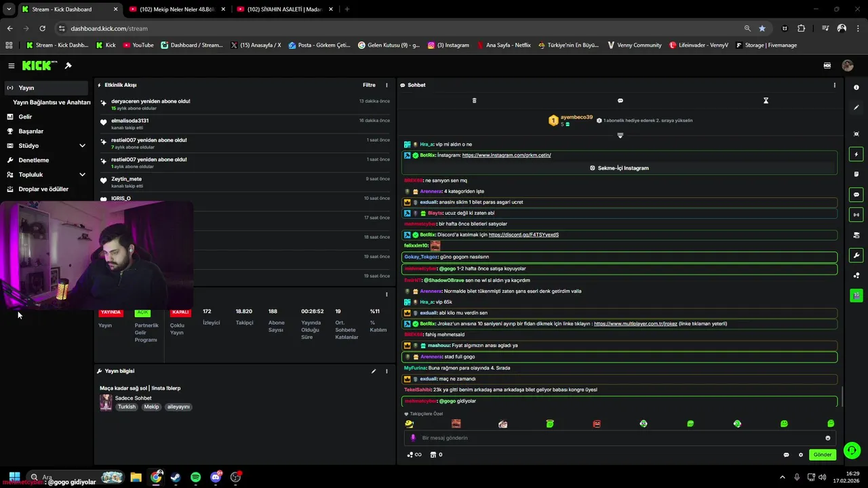The width and height of the screenshot is (868, 488).
Task: Click the gavel moderator icon next to logo
Action: coord(68,66)
